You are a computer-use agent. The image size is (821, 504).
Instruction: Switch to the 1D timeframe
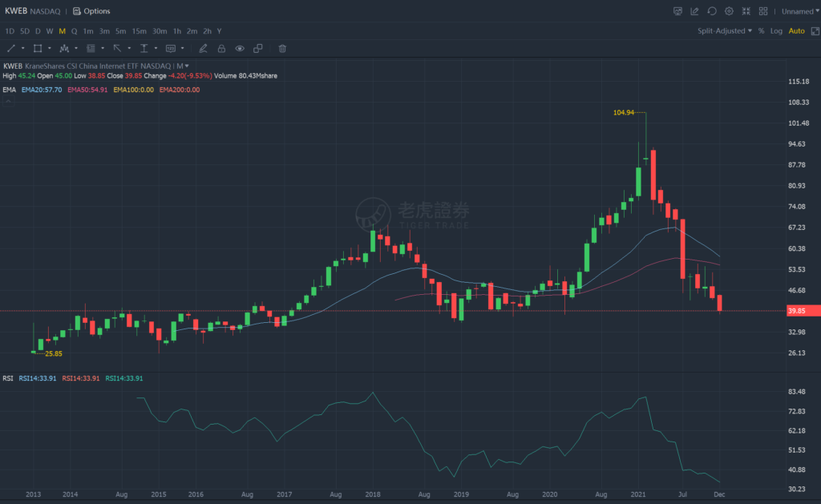point(10,31)
